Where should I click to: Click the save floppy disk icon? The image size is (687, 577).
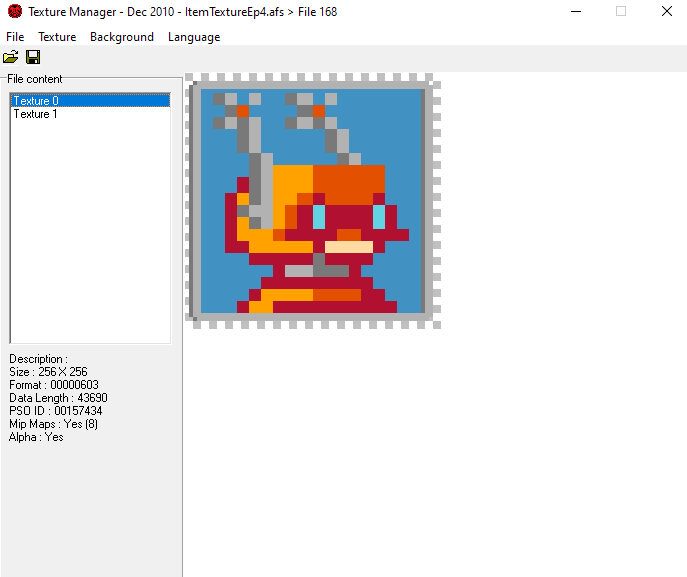33,57
